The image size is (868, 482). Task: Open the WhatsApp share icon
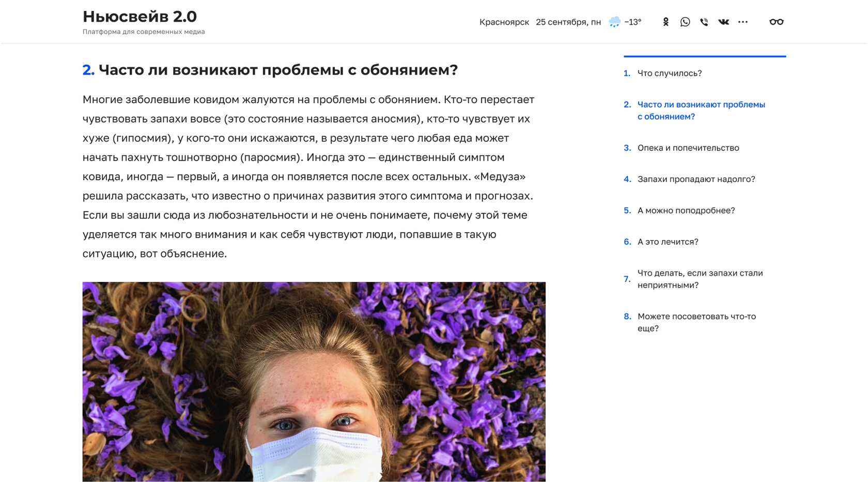click(x=685, y=22)
